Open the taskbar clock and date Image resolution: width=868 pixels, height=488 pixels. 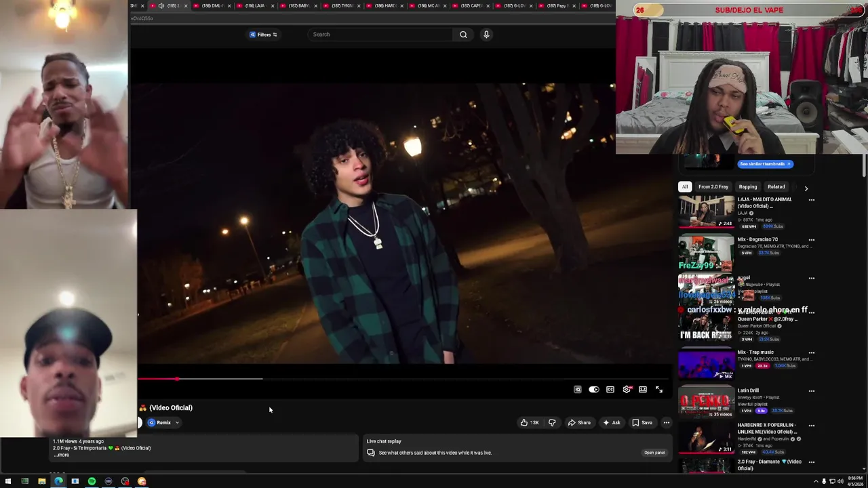click(x=854, y=481)
